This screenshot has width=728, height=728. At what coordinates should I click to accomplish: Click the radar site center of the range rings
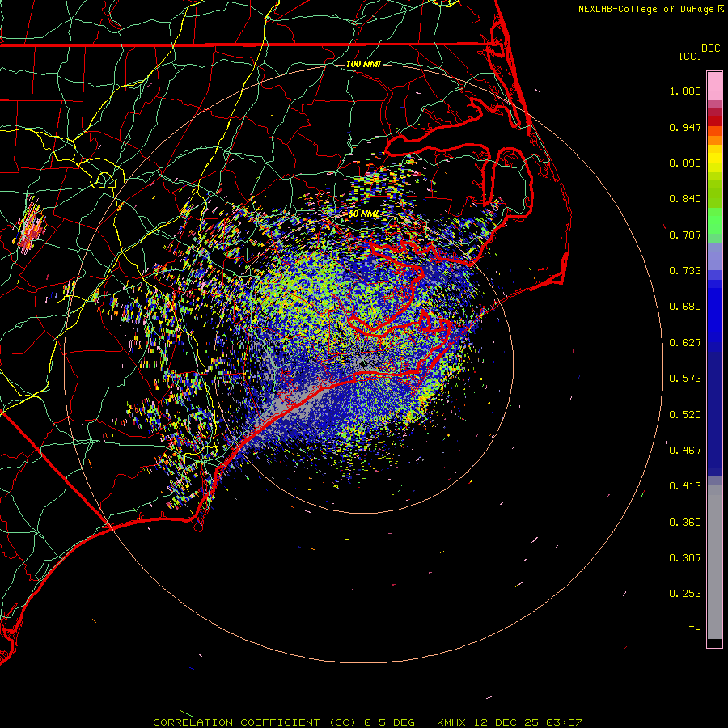click(363, 363)
